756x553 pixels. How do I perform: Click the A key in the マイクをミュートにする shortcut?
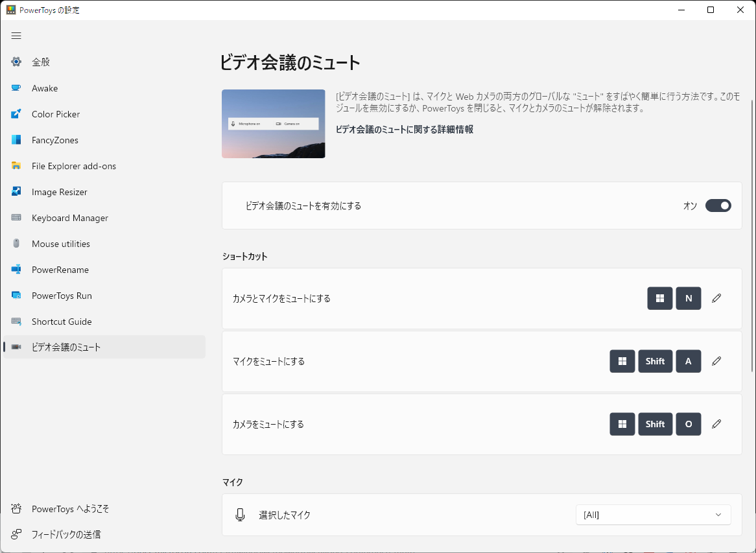coord(689,361)
